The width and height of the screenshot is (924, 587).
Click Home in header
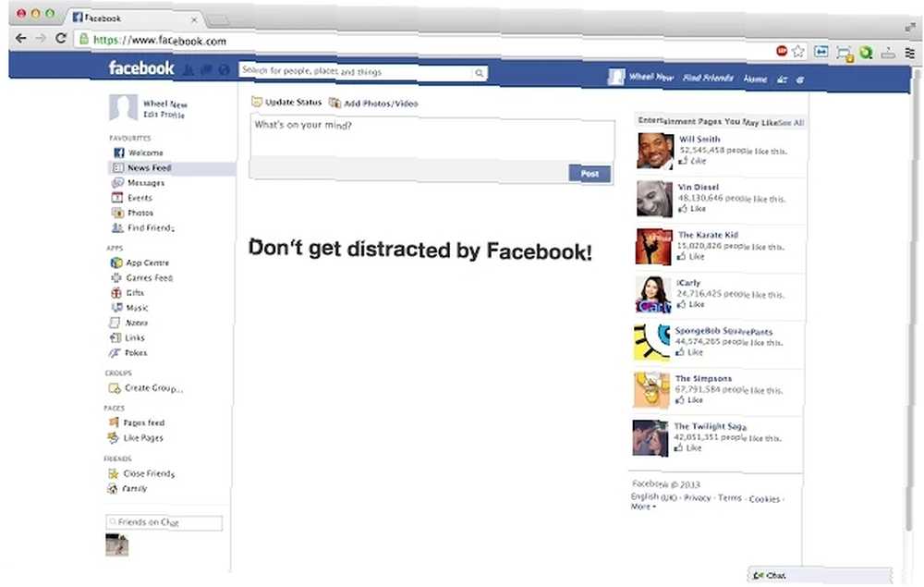tap(755, 79)
